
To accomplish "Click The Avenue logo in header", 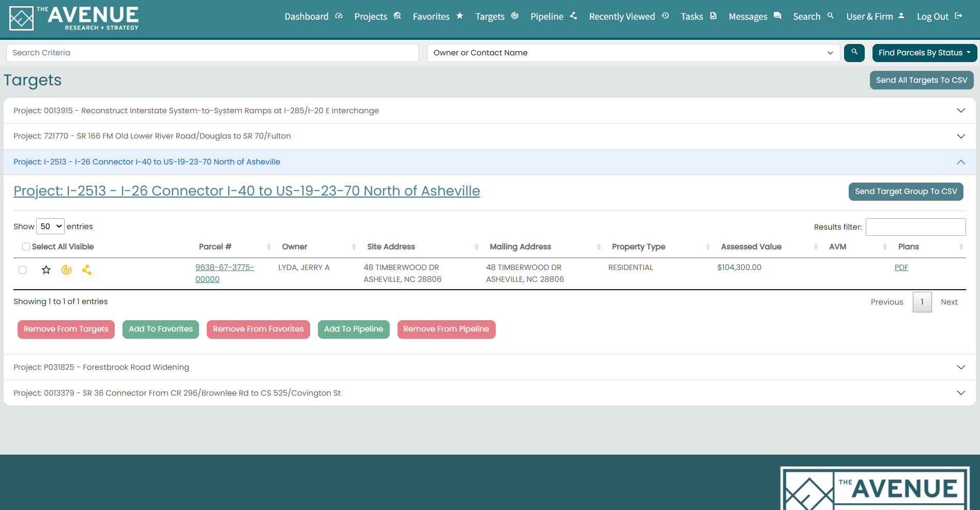I will point(74,19).
